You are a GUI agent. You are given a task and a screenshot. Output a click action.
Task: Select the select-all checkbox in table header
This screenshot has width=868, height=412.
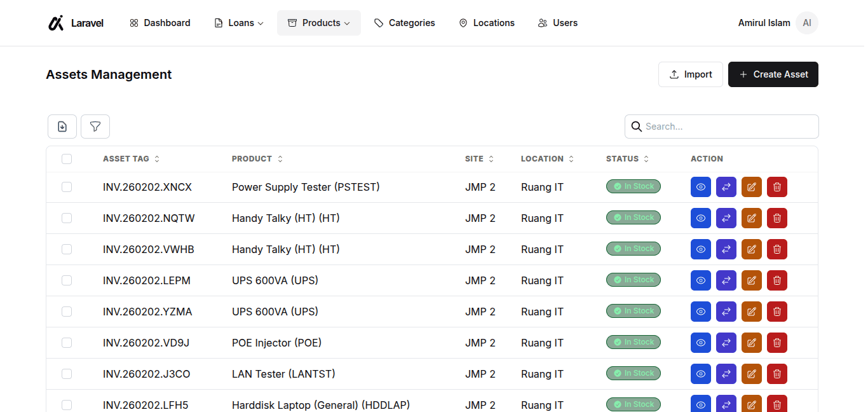(67, 158)
